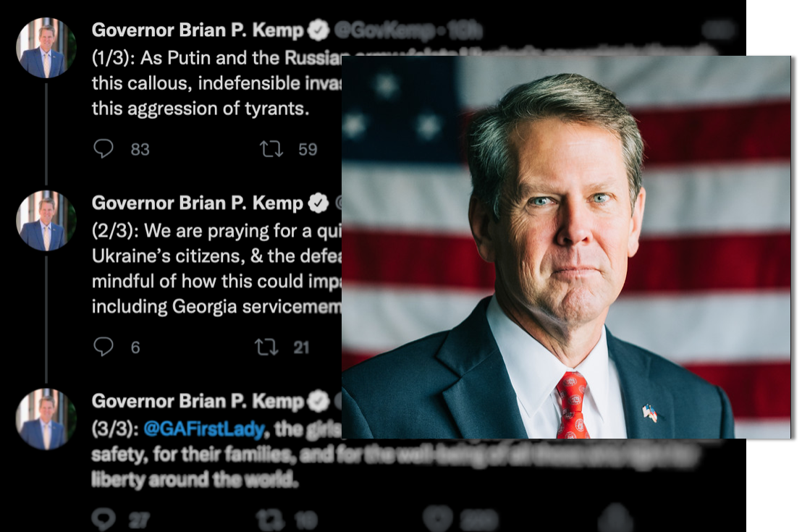Click reply icon on the 2/3 tweet

pos(104,347)
